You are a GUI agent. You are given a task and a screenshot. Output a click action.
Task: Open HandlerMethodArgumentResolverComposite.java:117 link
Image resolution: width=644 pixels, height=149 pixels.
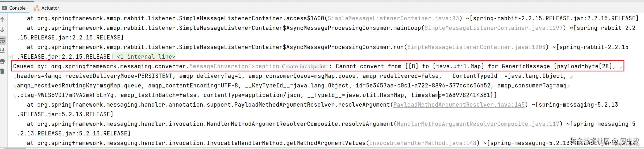(478, 124)
